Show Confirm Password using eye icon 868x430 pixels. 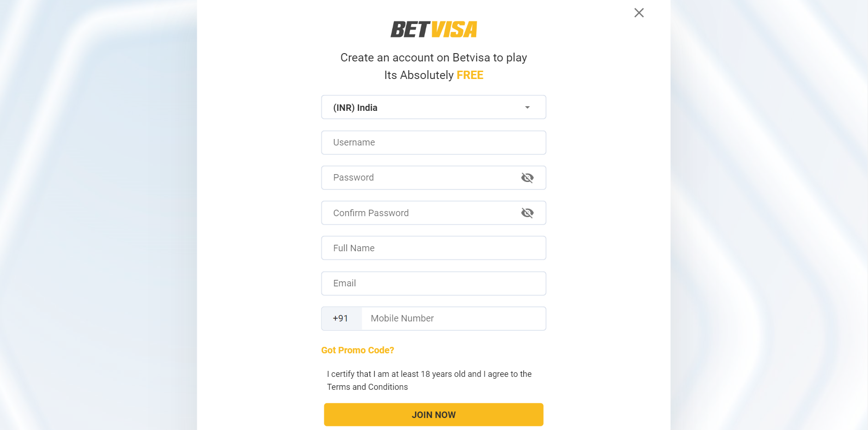coord(527,213)
